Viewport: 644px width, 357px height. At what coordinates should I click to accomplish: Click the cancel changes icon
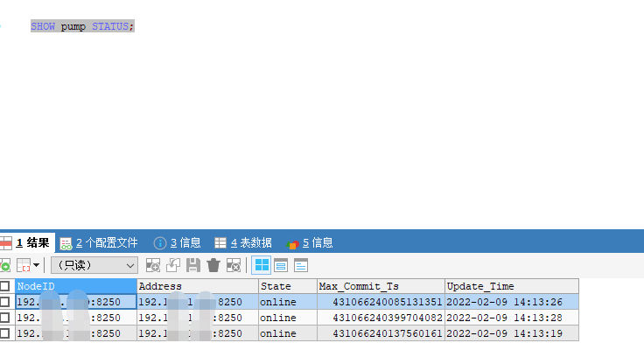pyautogui.click(x=234, y=265)
